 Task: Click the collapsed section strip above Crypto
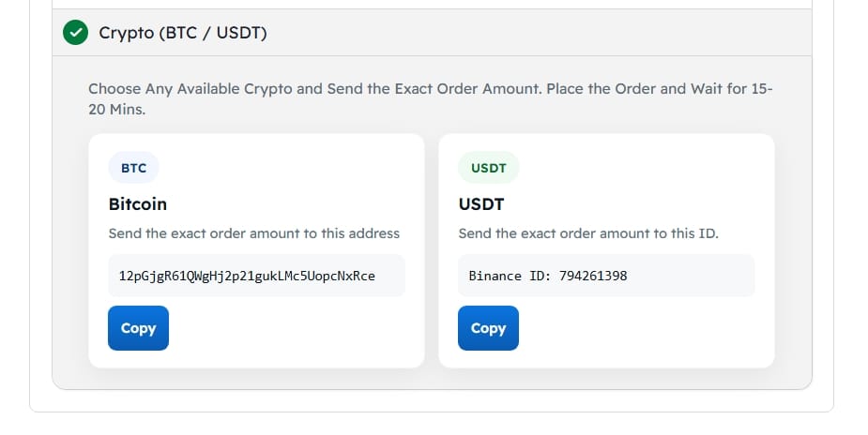coord(432,4)
